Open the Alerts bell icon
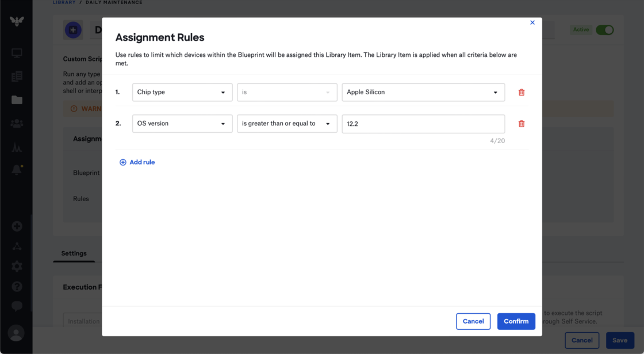Screen dimensions: 644x354 coord(17,170)
